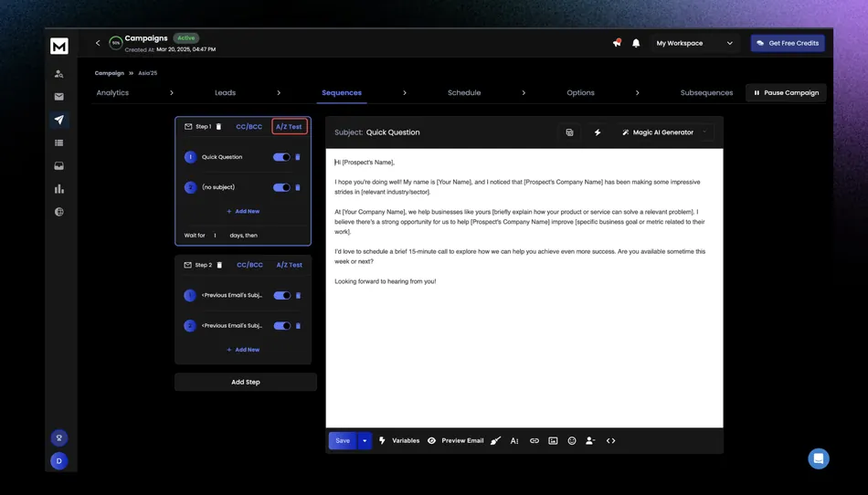Open the announcements megaphone icon
The height and width of the screenshot is (495, 868).
coord(617,43)
